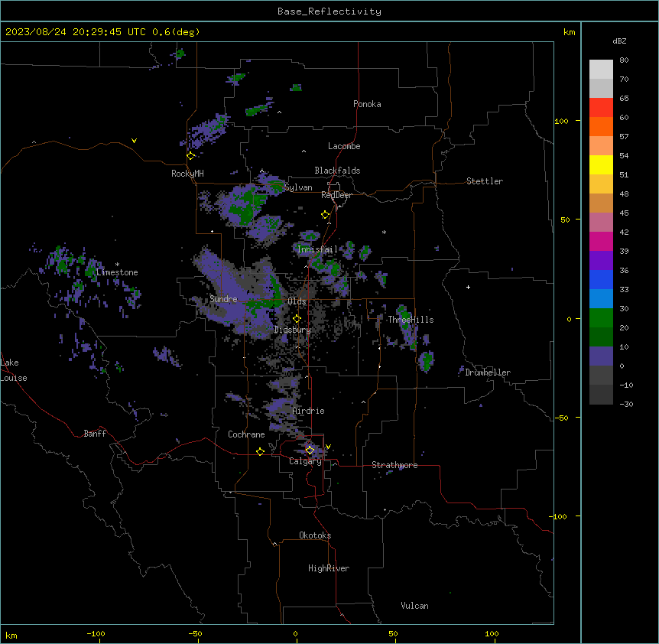The image size is (659, 644).
Task: Click the yellow diamond marker near RockyMH
Action: coord(191,156)
